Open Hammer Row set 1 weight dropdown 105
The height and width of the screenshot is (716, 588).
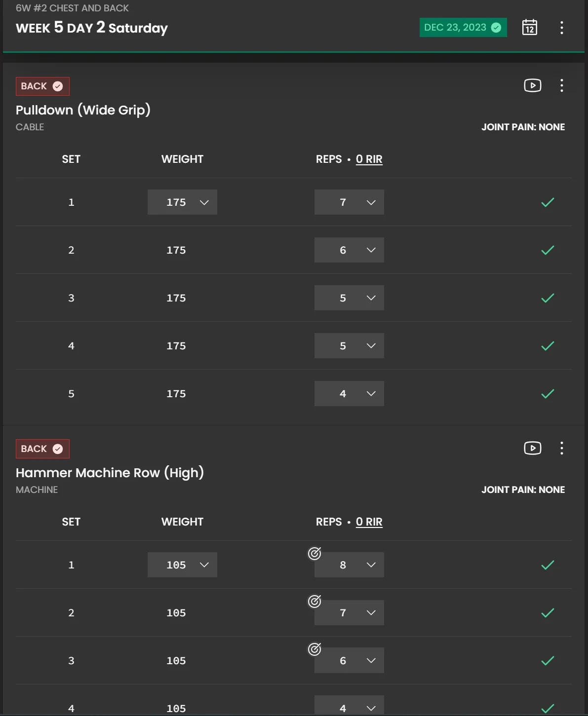[x=182, y=565]
